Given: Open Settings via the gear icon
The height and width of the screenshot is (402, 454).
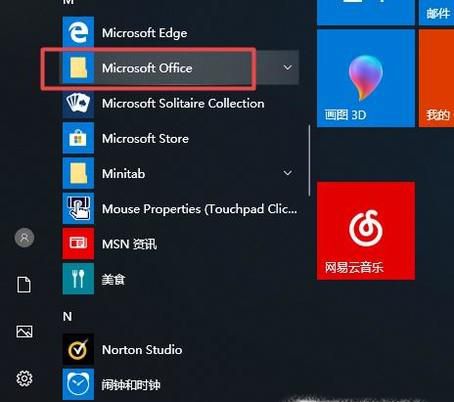Looking at the screenshot, I should tap(24, 378).
